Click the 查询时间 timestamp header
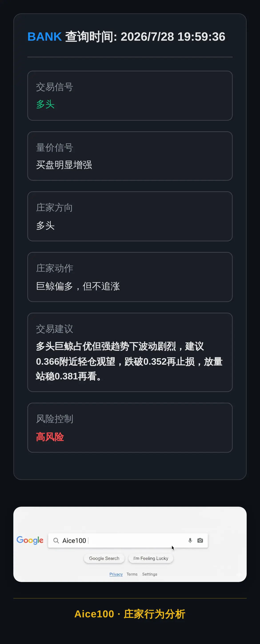The height and width of the screenshot is (644, 260). [x=145, y=37]
